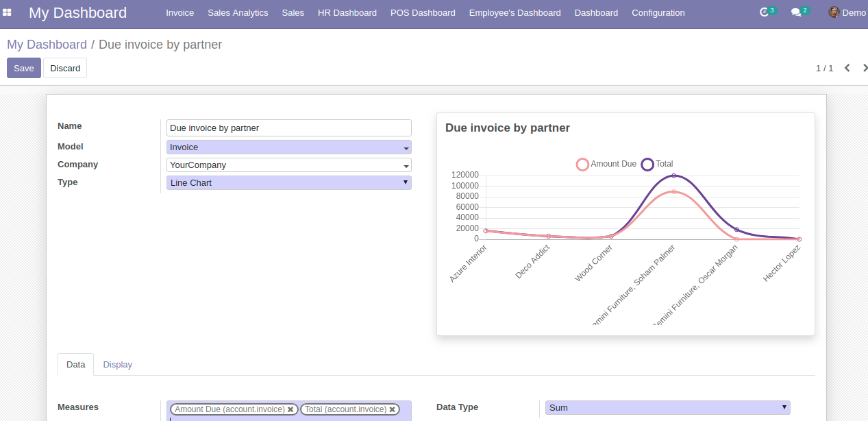Screen dimensions: 868x421
Task: Switch to the Display tab
Action: (117, 365)
